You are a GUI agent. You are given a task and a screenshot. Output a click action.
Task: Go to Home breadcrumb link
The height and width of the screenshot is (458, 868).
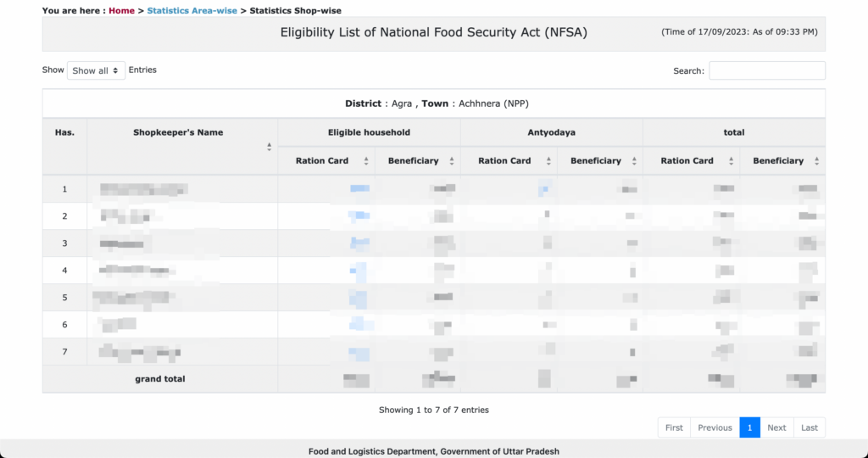[121, 11]
